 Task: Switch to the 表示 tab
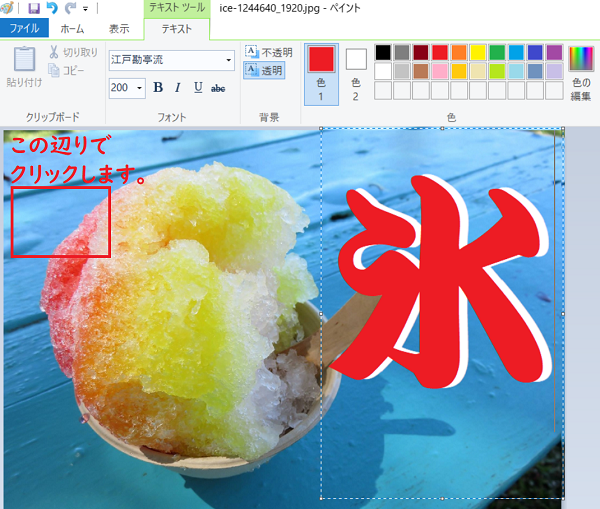[119, 29]
